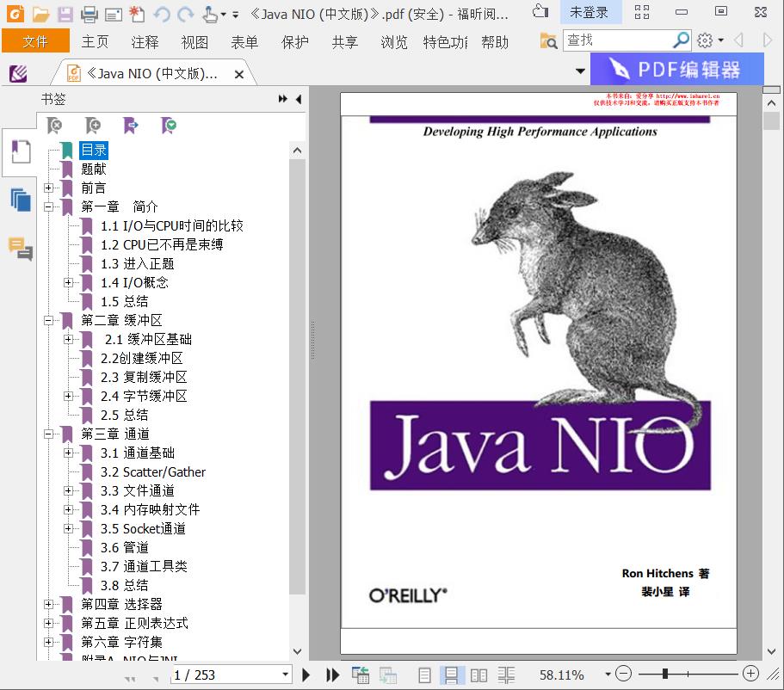Viewport: 784px width, 690px height.
Task: Redo the last action
Action: (186, 14)
